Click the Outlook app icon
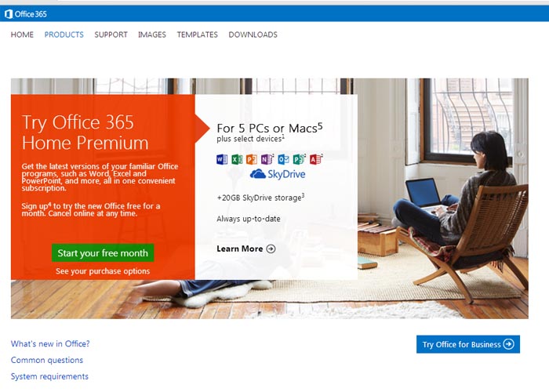This screenshot has height=392, width=549. click(x=283, y=159)
